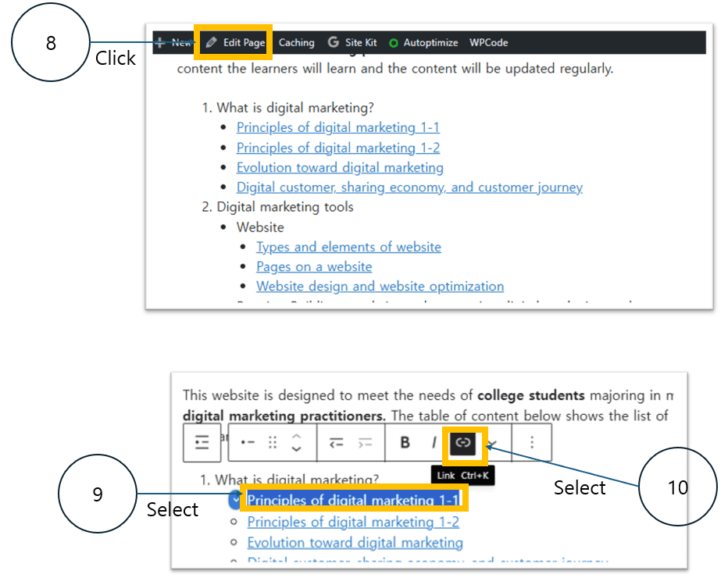Click the list block type icon
This screenshot has height=578, width=728.
point(202,443)
